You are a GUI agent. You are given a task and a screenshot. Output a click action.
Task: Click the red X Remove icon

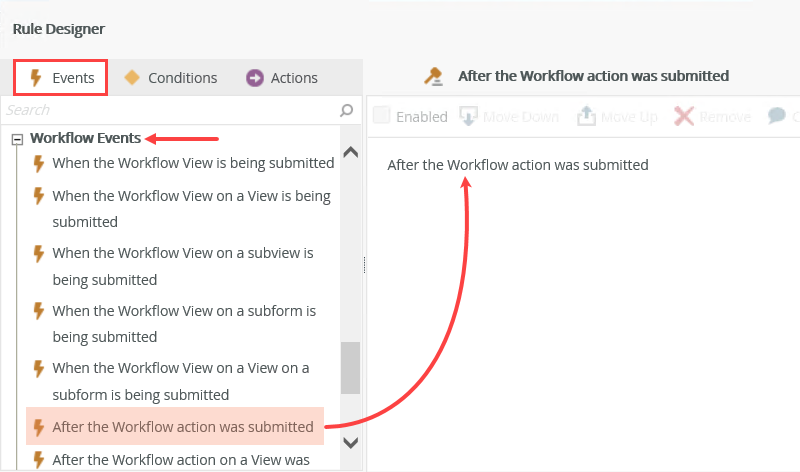[x=684, y=116]
